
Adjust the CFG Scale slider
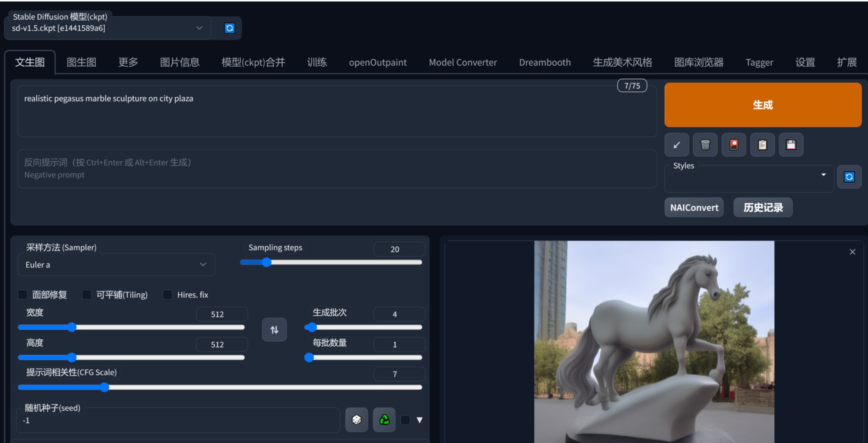pos(220,387)
